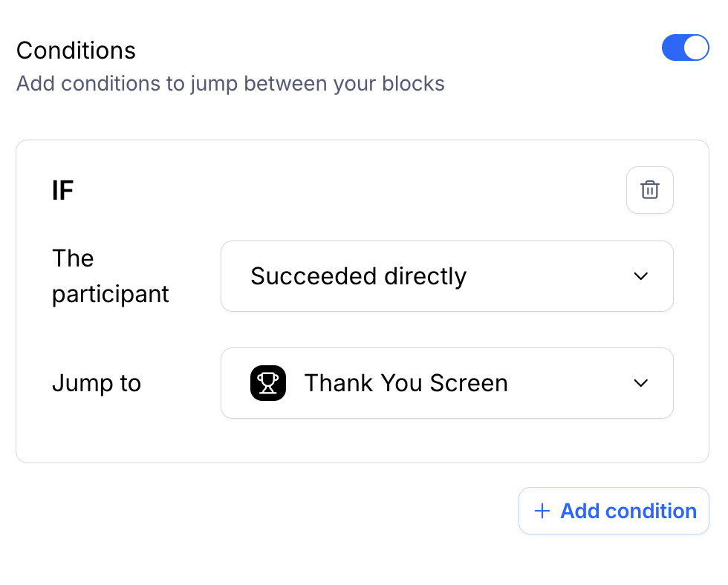Delete the IF condition with trash icon

point(649,190)
